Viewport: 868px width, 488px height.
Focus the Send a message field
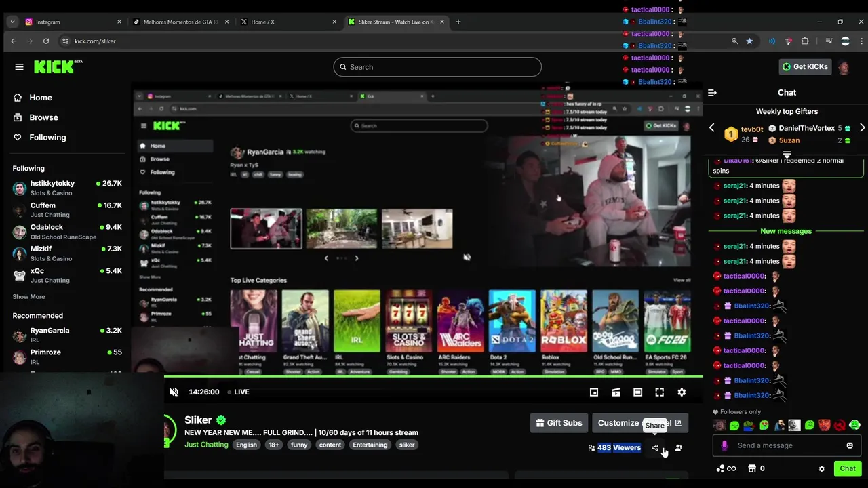tap(787, 445)
